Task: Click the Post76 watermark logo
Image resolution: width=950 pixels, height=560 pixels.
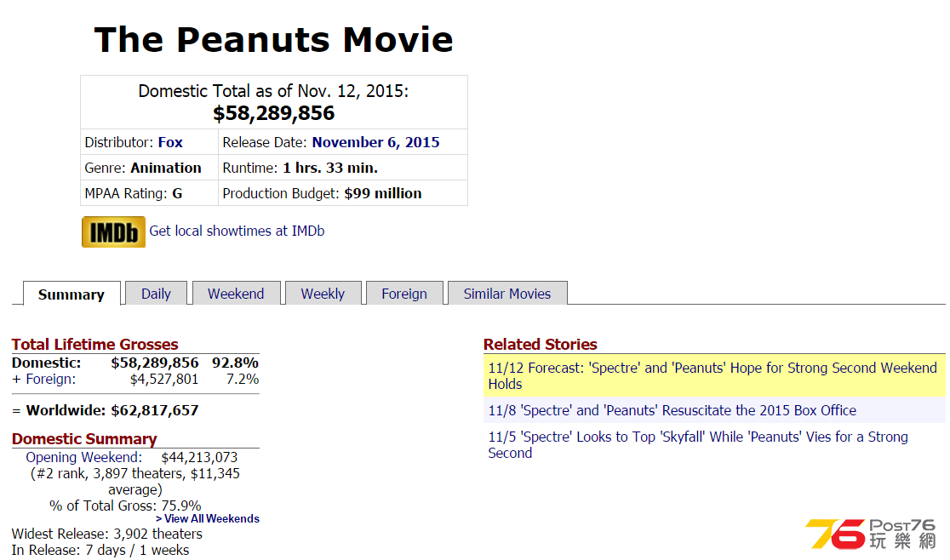Action: pos(870,534)
